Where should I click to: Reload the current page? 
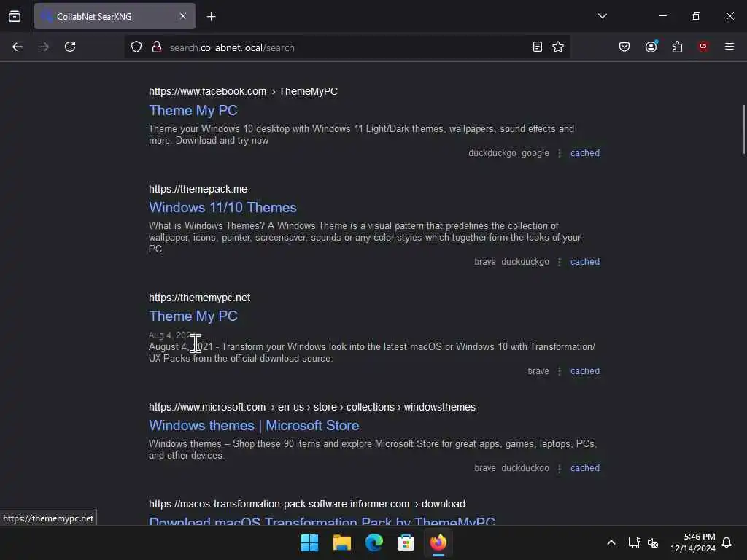tap(70, 47)
